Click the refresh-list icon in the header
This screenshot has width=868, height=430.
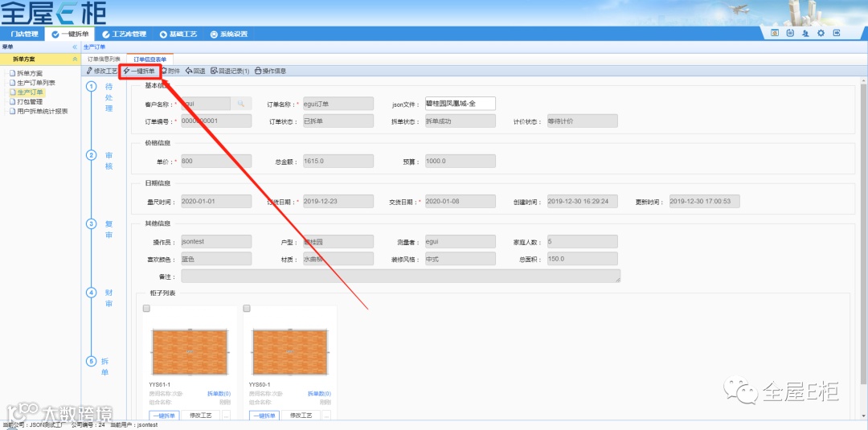790,33
